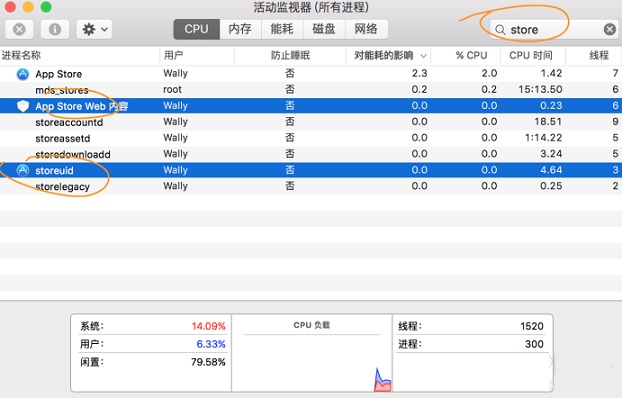Image resolution: width=622 pixels, height=398 pixels.
Task: Click the App Store process icon
Action: point(23,74)
